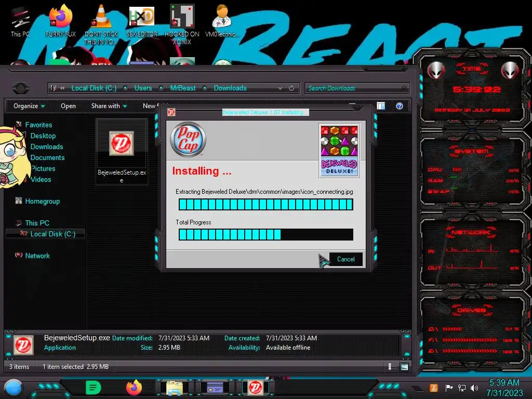This screenshot has height=399, width=532.
Task: Open Videos in navigation pane
Action: (41, 179)
